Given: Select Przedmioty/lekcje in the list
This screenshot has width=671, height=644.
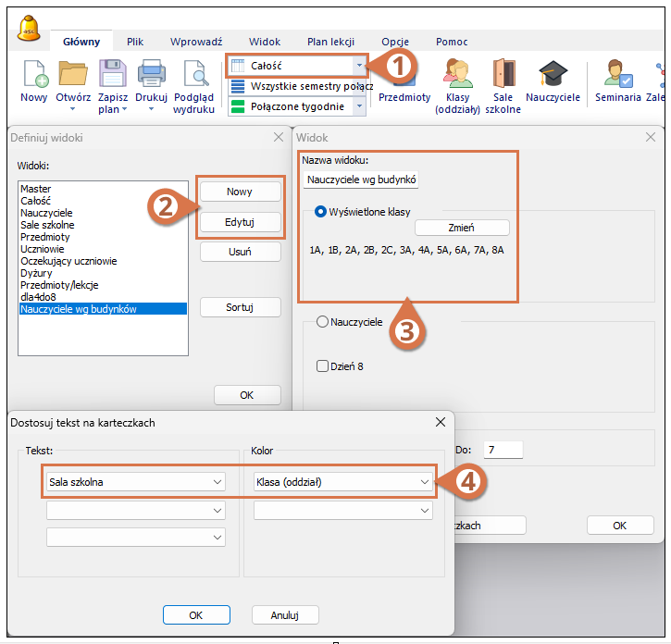Looking at the screenshot, I should (103, 285).
